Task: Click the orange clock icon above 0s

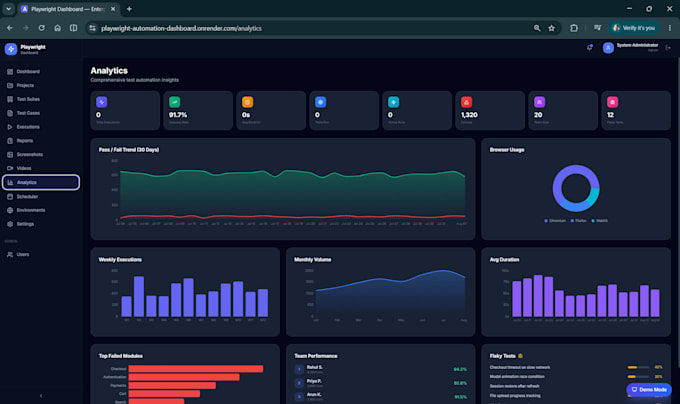Action: click(x=247, y=102)
